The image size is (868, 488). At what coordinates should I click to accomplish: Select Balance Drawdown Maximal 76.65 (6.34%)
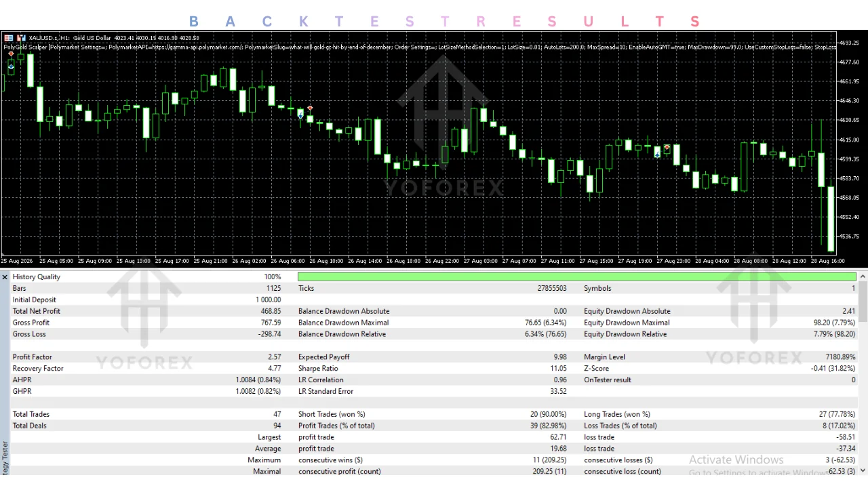tap(546, 323)
